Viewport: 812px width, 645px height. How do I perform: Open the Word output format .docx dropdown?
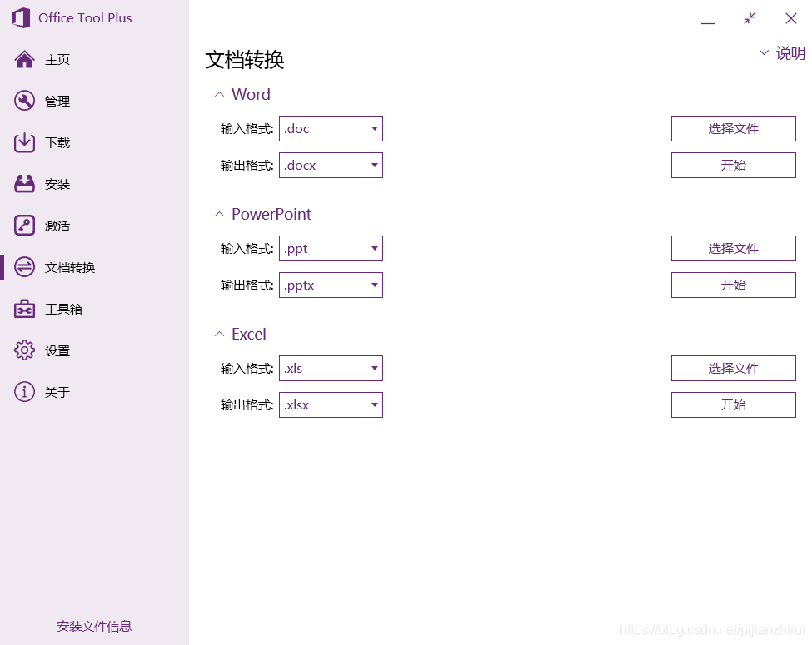click(x=331, y=165)
